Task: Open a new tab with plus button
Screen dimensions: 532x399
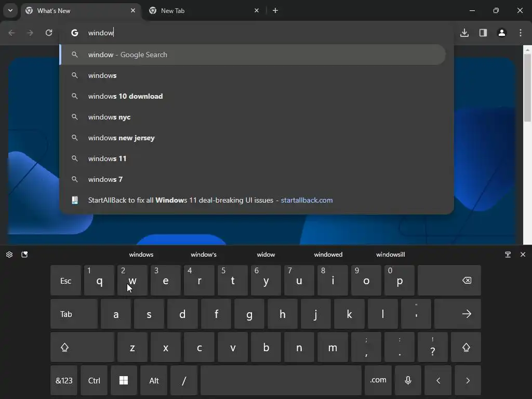Action: pos(275,10)
